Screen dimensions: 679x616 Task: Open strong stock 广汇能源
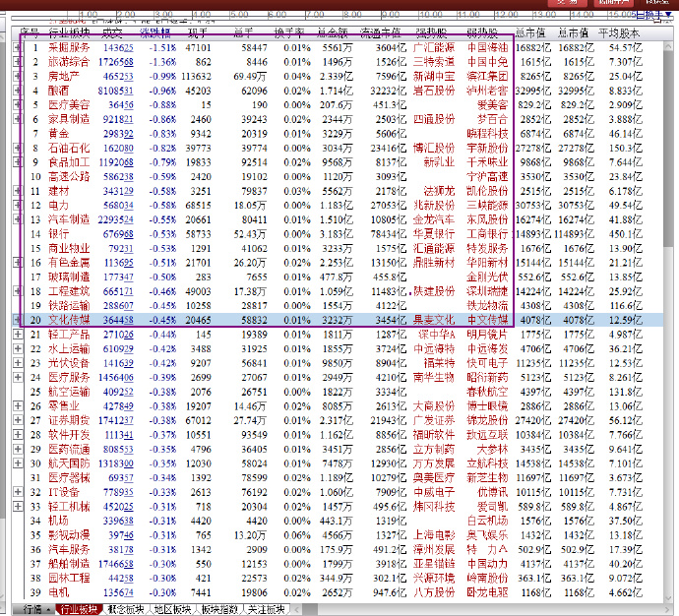[x=434, y=47]
